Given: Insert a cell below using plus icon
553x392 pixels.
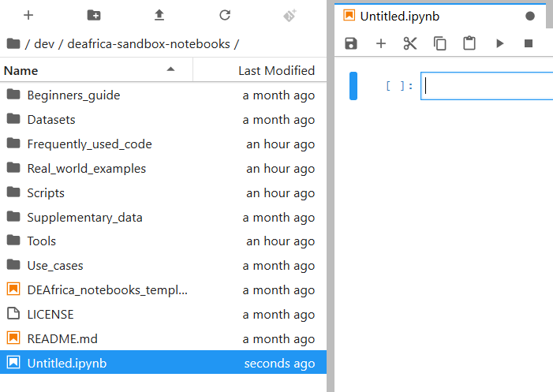Looking at the screenshot, I should pos(381,43).
